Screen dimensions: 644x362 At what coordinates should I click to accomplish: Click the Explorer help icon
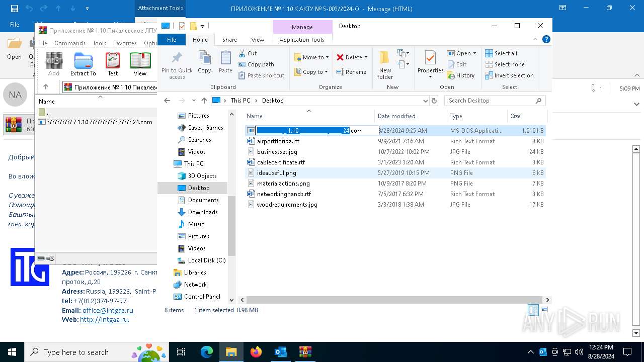pyautogui.click(x=546, y=39)
